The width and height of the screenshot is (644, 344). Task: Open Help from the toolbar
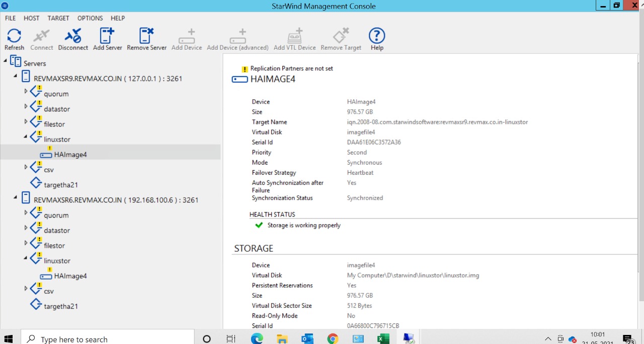pos(377,39)
